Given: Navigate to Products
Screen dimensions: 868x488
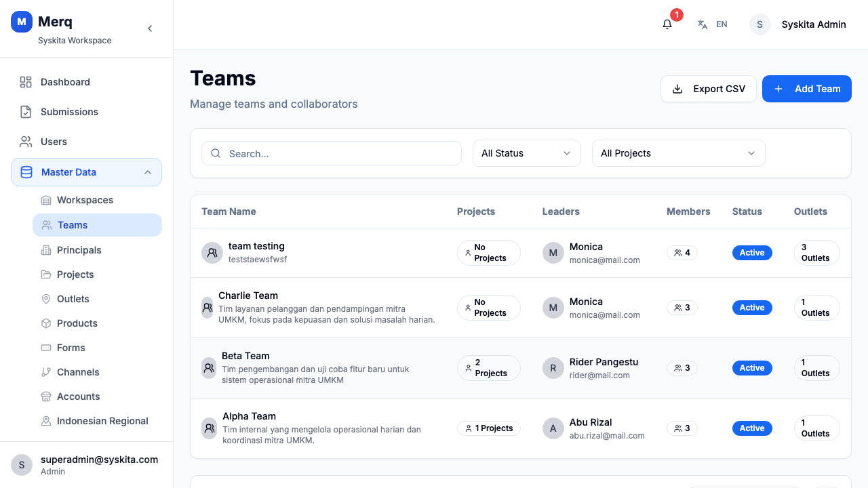Looking at the screenshot, I should pyautogui.click(x=97, y=323).
